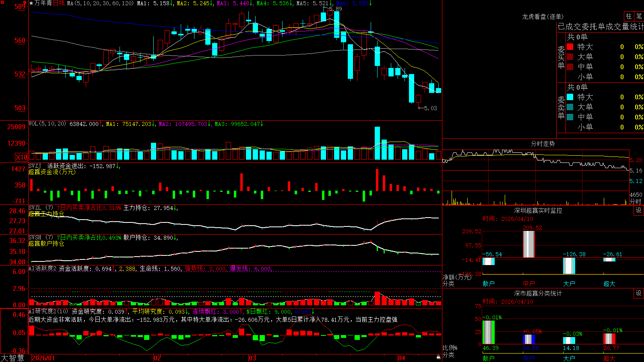
Task: Click the 2026/01 date marker
Action: (x=43, y=358)
